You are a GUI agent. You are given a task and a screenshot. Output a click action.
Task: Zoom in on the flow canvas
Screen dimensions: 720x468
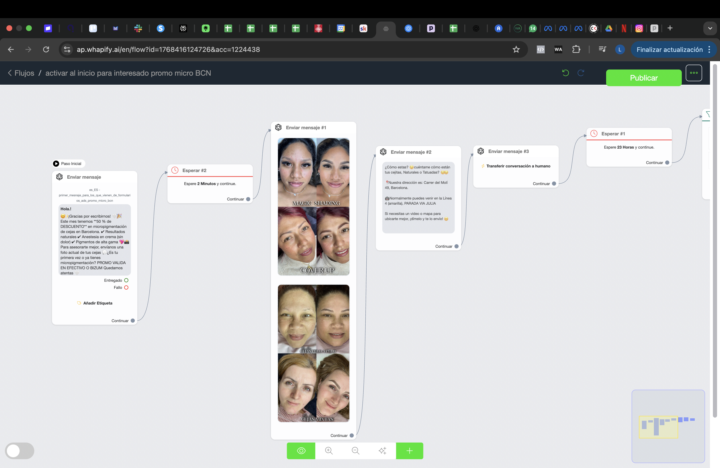coord(328,451)
